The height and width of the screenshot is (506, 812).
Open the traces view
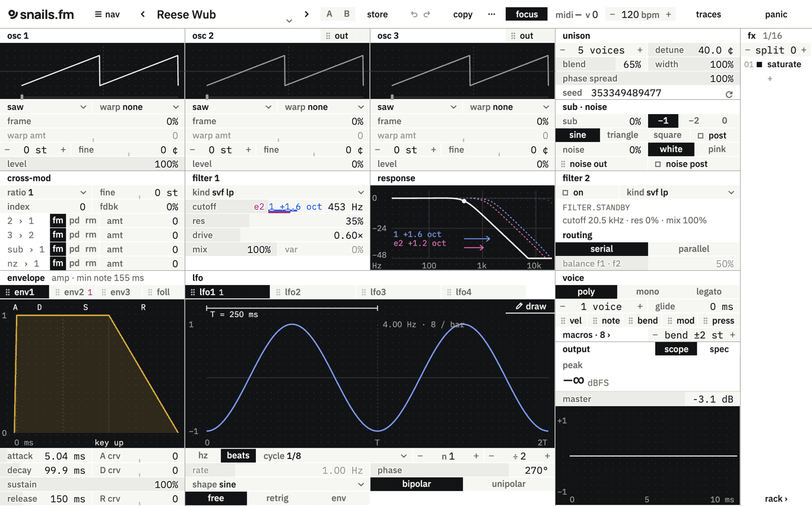(x=708, y=14)
